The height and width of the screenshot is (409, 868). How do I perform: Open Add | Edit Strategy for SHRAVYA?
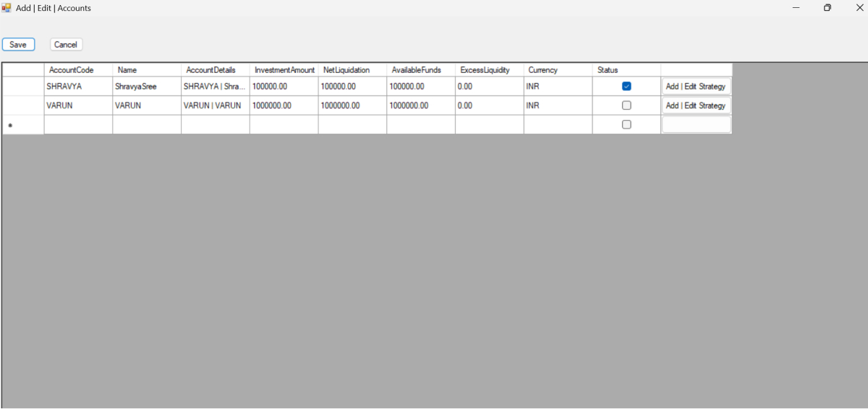[x=696, y=86]
